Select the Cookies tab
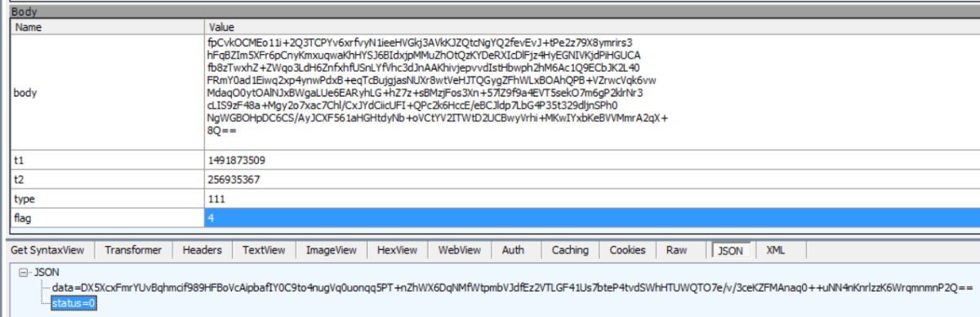 [628, 250]
